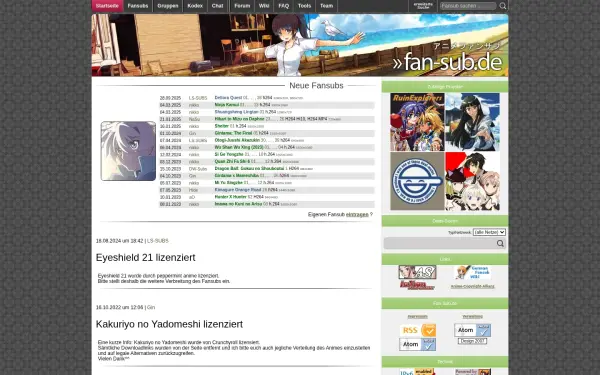Click the white-haired character image beside the list
This screenshot has height=375, width=600.
point(128,151)
